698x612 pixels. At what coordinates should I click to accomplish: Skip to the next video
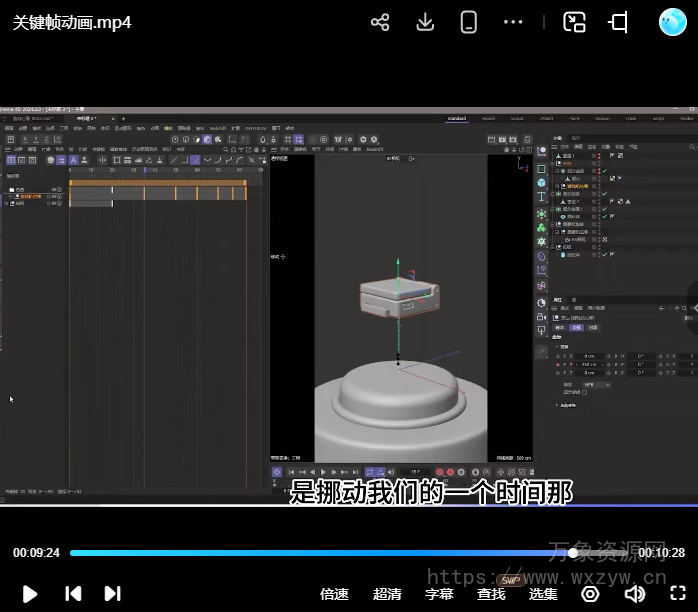113,593
